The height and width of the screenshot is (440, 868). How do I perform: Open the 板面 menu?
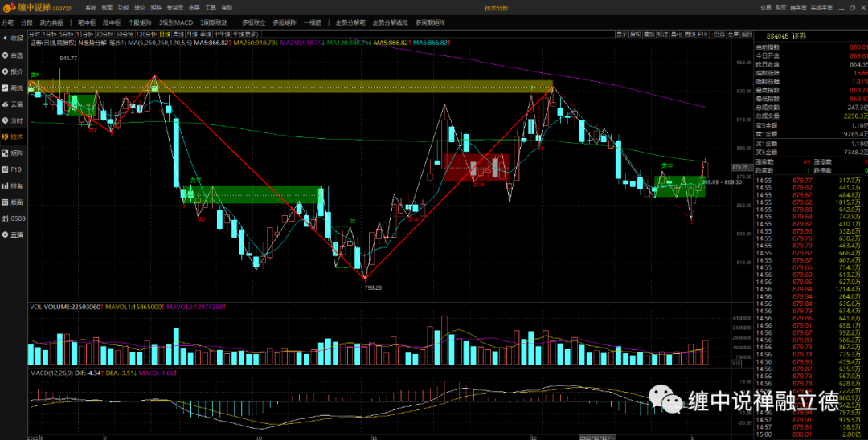(107, 8)
